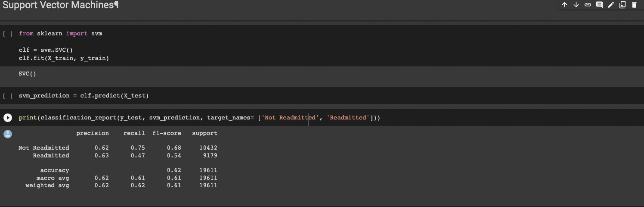This screenshot has width=644, height=207.
Task: Click into the clf.fit(X_train, y_train) line
Action: pos(64,58)
